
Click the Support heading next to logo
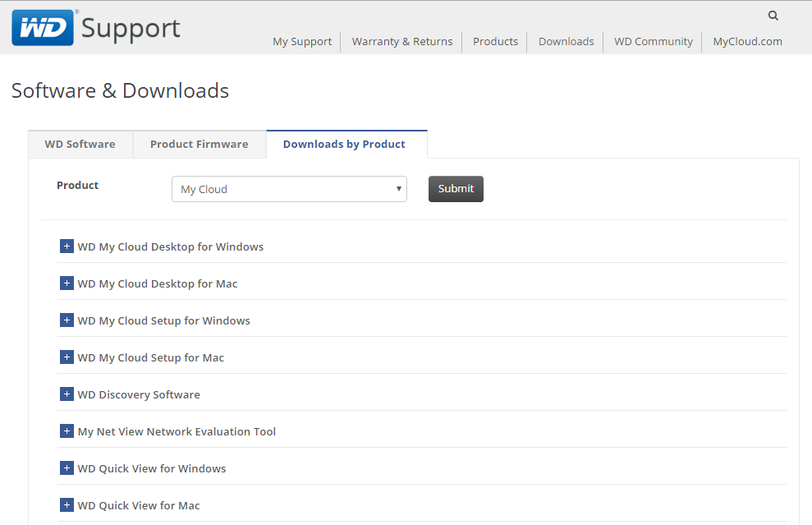131,29
